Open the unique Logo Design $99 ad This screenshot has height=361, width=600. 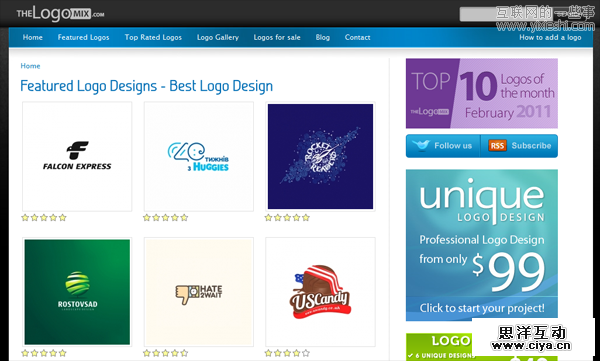(x=482, y=245)
